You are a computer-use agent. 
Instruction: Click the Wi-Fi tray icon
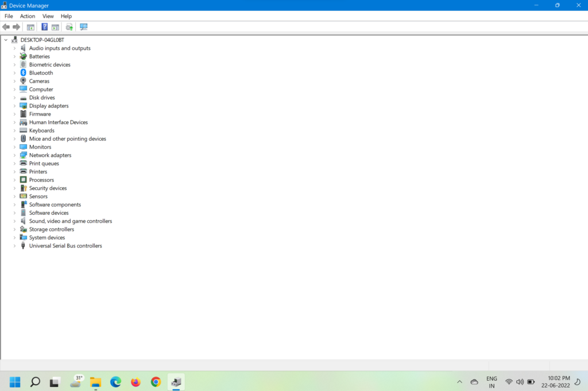point(509,382)
